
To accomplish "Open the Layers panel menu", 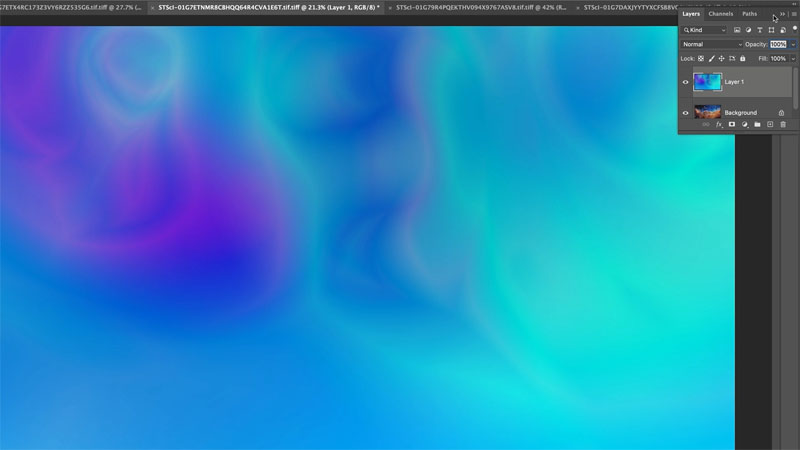I will [794, 14].
